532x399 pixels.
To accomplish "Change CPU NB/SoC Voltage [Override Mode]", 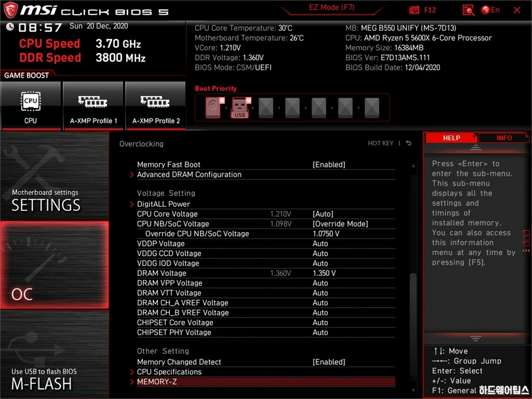I will coord(340,223).
